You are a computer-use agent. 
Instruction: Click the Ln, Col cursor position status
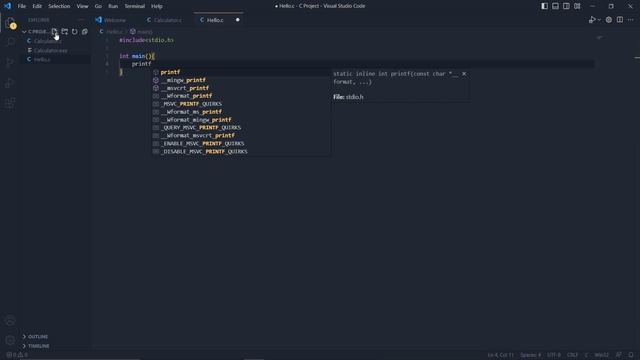(501, 355)
